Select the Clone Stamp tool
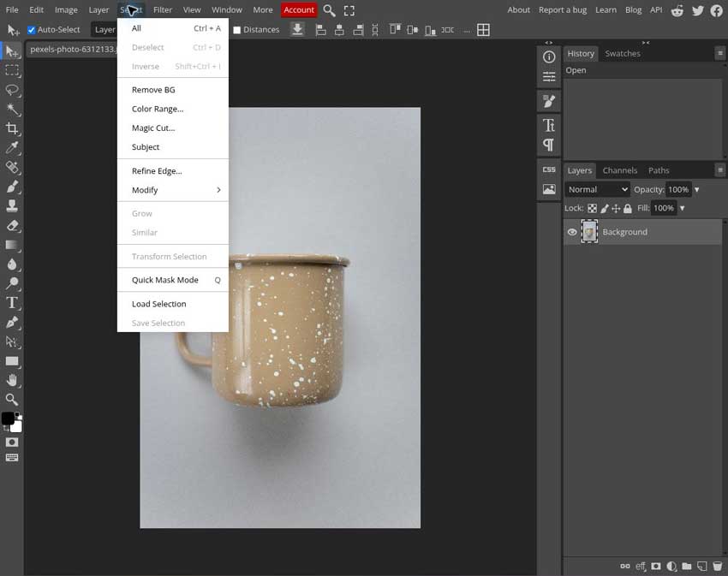This screenshot has height=576, width=728. pyautogui.click(x=12, y=205)
